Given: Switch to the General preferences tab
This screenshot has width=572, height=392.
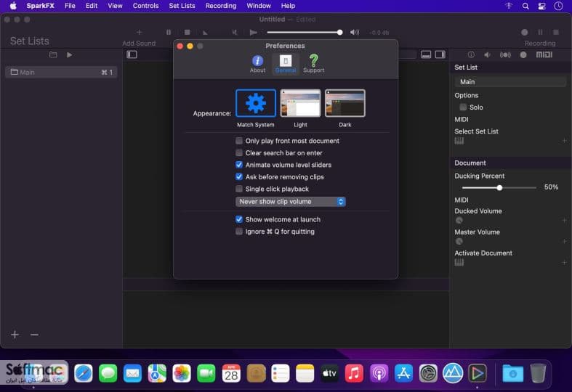Looking at the screenshot, I should click(x=285, y=64).
